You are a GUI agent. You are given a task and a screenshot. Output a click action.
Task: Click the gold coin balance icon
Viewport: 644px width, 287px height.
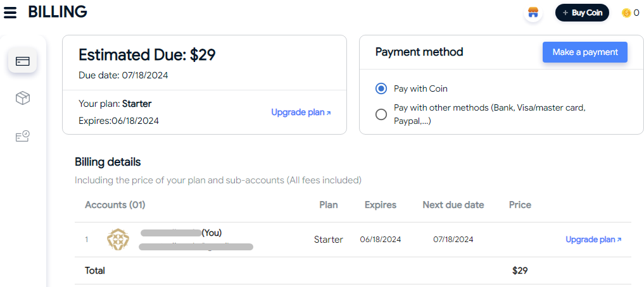626,13
